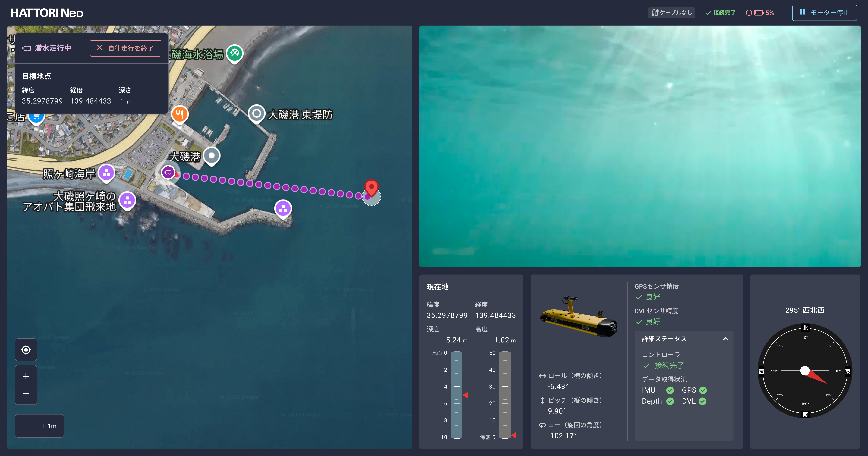Click the 良好 status under DVLセンサ精度
This screenshot has height=456, width=868.
coord(648,321)
